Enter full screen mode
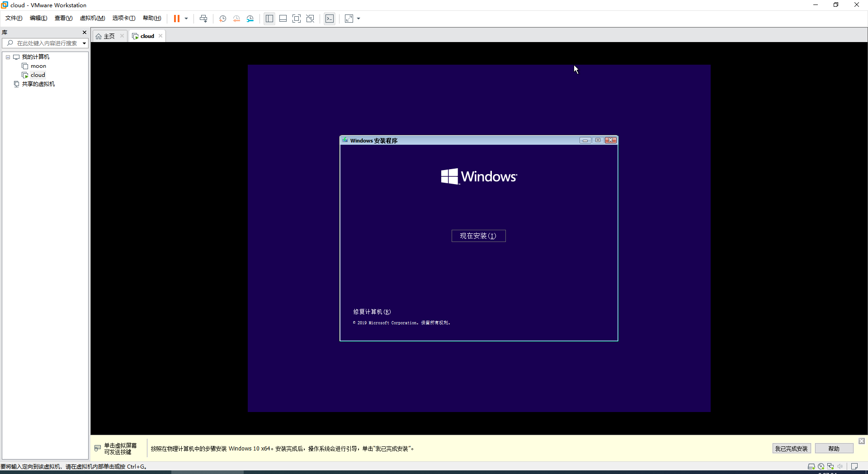Image resolution: width=868 pixels, height=474 pixels. tap(297, 19)
